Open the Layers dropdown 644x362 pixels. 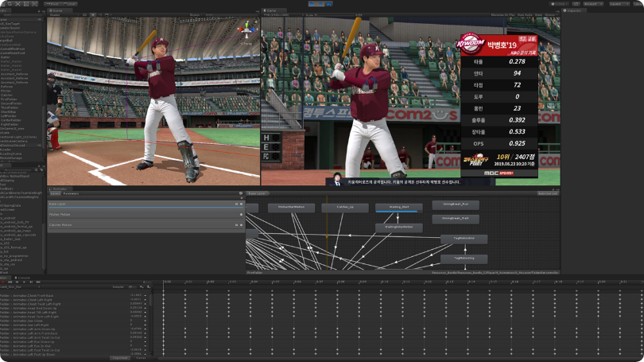pyautogui.click(x=619, y=4)
